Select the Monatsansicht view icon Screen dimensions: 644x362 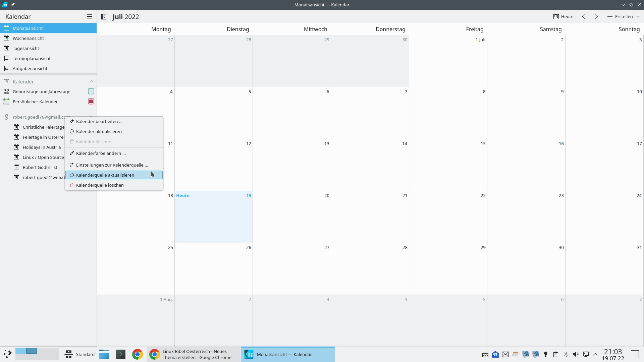tap(7, 28)
